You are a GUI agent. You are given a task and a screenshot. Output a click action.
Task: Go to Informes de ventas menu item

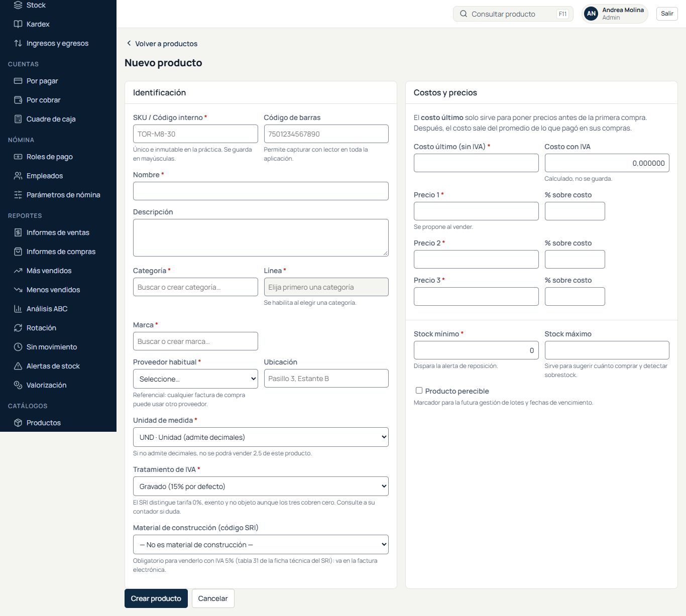pyautogui.click(x=58, y=232)
